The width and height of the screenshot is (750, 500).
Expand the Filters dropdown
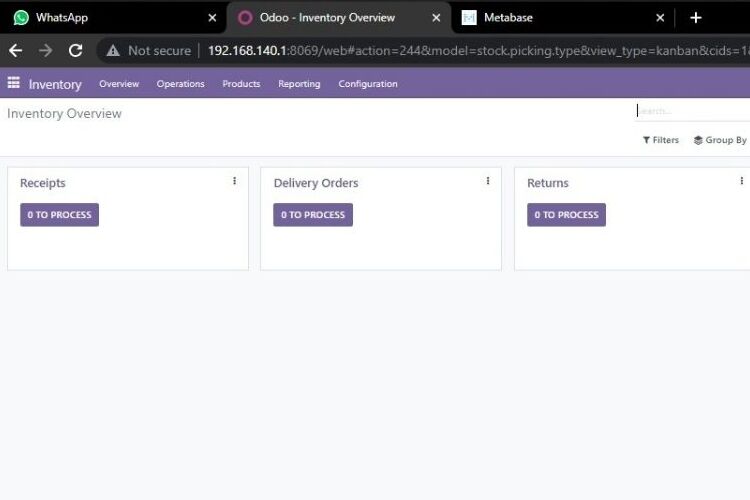(x=661, y=140)
